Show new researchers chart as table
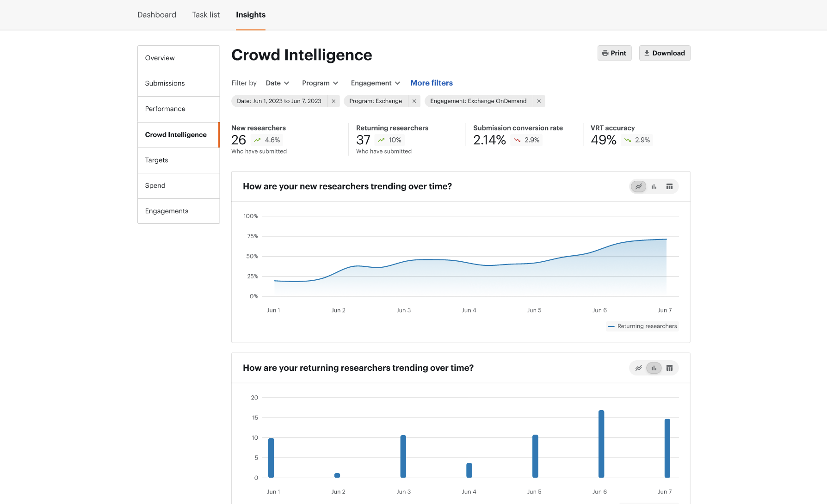 pyautogui.click(x=669, y=186)
